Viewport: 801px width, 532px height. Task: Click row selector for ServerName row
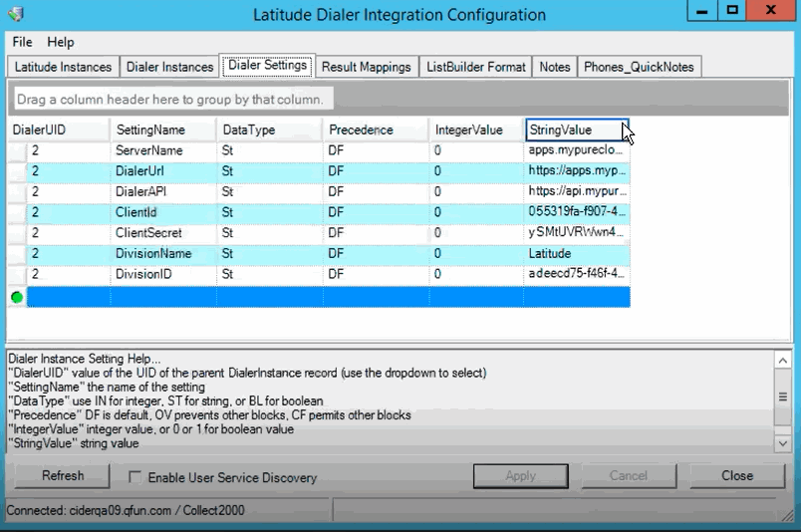click(x=17, y=151)
